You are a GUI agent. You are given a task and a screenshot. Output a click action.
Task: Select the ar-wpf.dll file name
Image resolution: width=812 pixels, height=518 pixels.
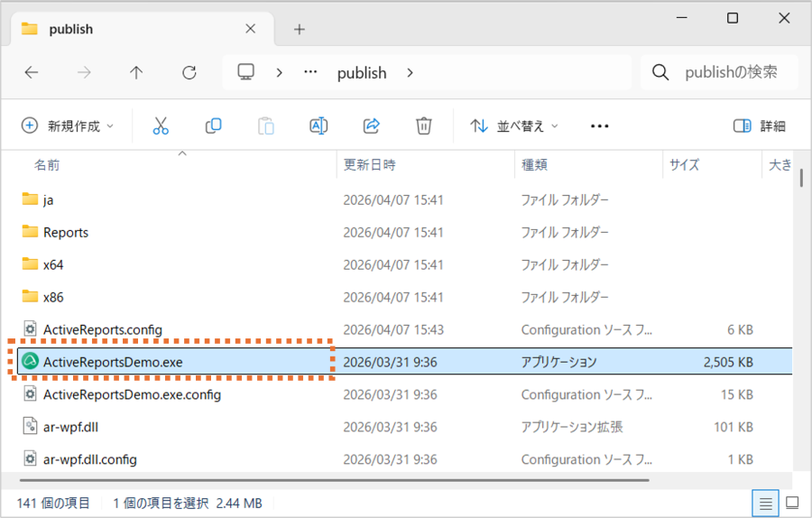(70, 427)
